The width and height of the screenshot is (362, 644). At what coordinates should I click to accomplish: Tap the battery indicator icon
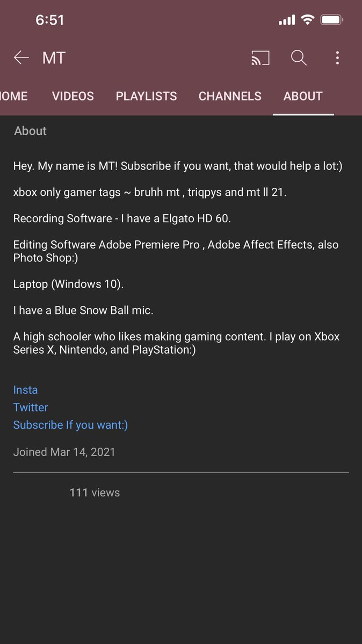(332, 20)
